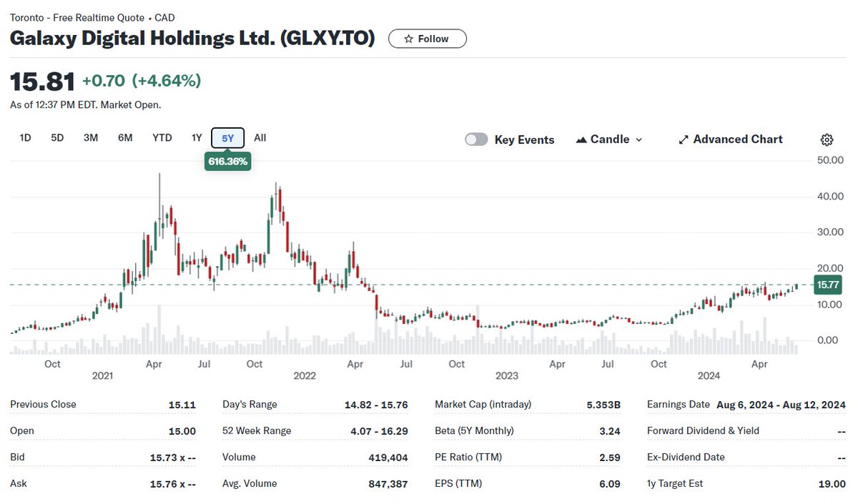Click the 15.81 price value
This screenshot has height=504, width=858.
[42, 81]
